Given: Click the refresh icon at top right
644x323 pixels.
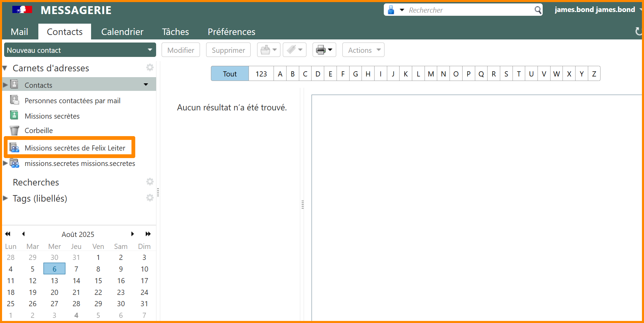Looking at the screenshot, I should [638, 32].
